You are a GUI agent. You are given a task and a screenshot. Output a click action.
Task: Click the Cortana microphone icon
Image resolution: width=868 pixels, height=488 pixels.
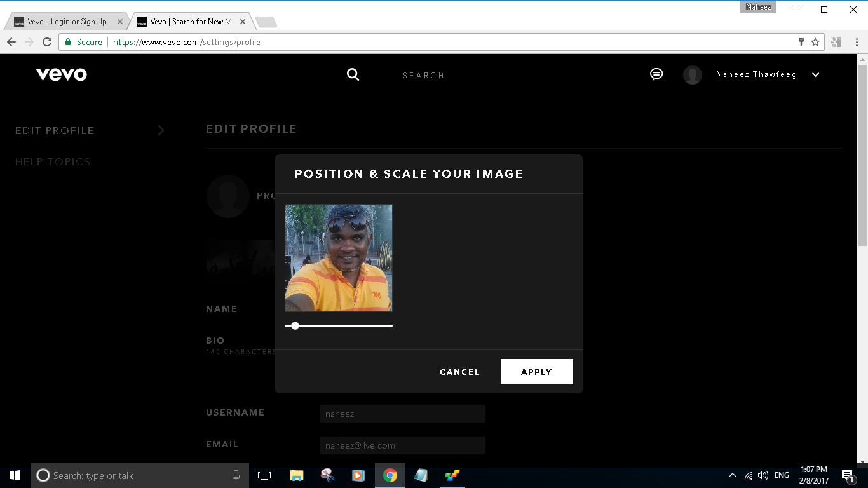click(x=236, y=475)
